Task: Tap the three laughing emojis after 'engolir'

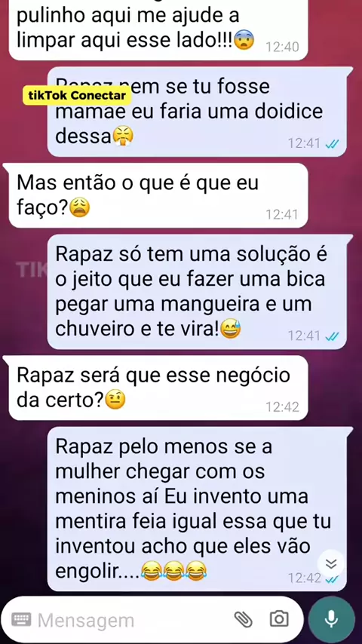Action: 173,572
